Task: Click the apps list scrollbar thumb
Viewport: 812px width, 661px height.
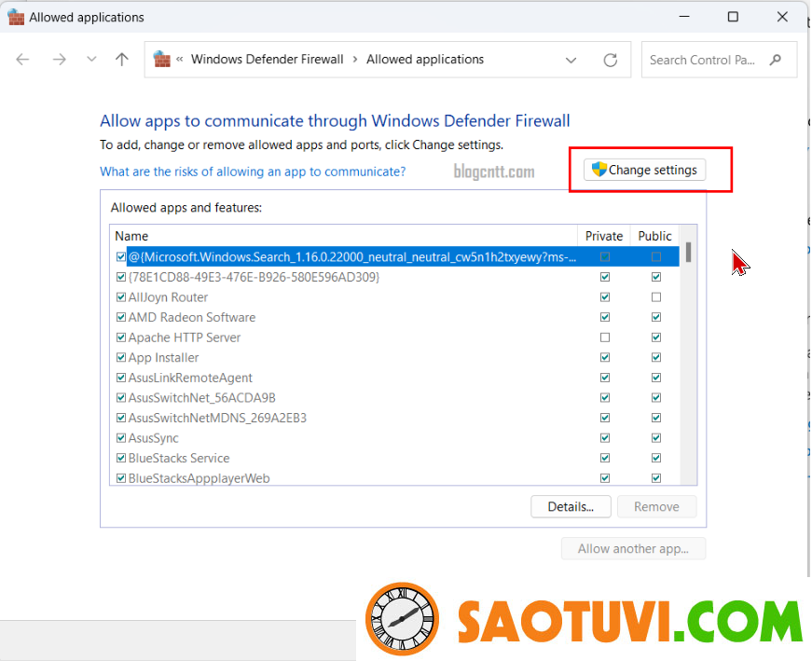Action: pyautogui.click(x=688, y=253)
